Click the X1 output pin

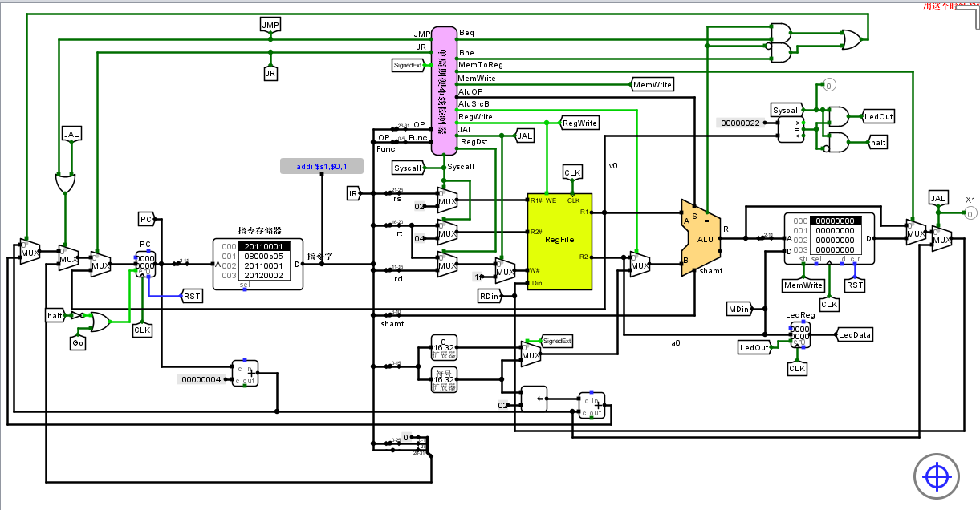click(970, 212)
